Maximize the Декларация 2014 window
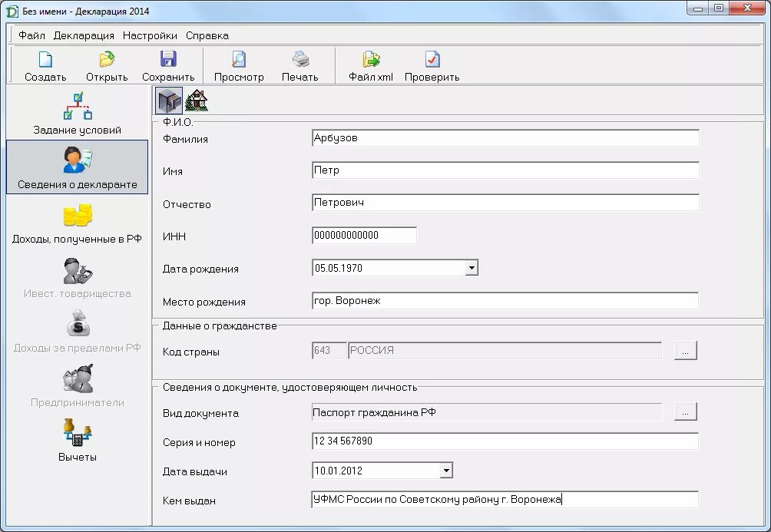Viewport: 771px width, 532px height. [x=719, y=8]
